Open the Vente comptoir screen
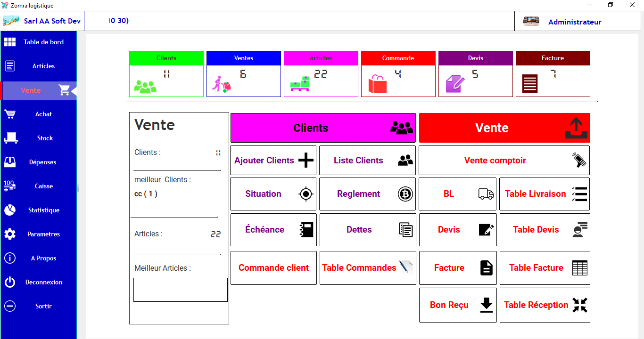 point(504,160)
